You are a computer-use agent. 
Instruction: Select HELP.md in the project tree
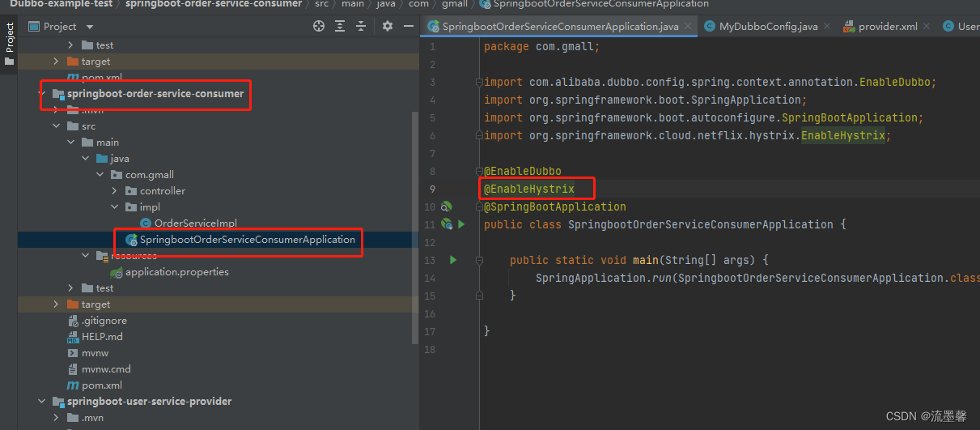[x=102, y=337]
